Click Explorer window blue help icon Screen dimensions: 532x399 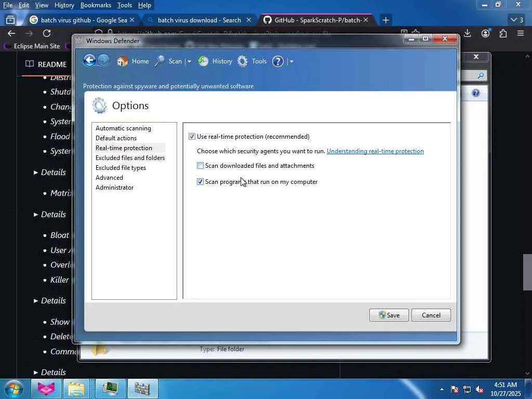pyautogui.click(x=476, y=93)
